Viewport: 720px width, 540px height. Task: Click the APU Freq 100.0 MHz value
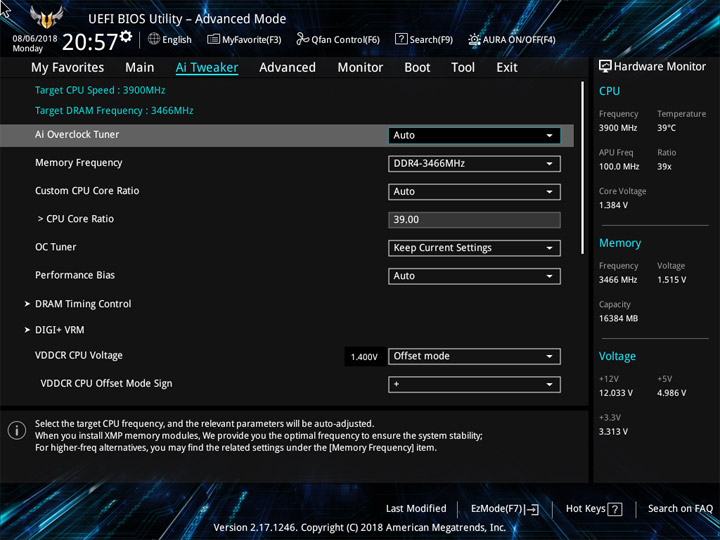coord(619,167)
